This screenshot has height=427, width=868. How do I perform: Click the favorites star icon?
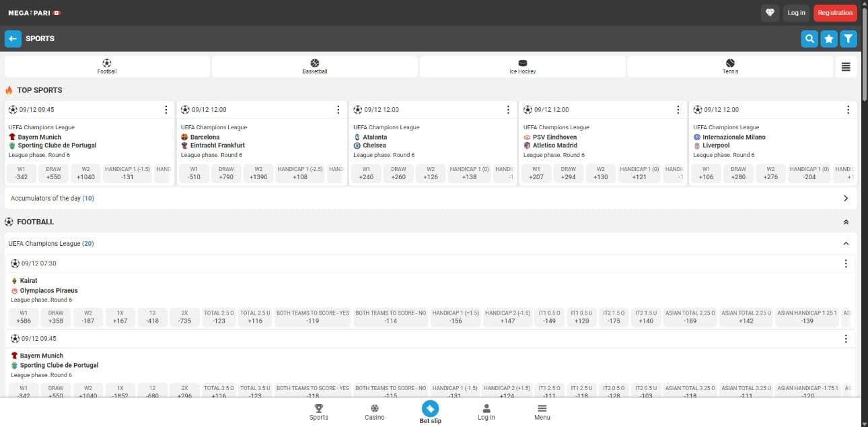pyautogui.click(x=829, y=39)
